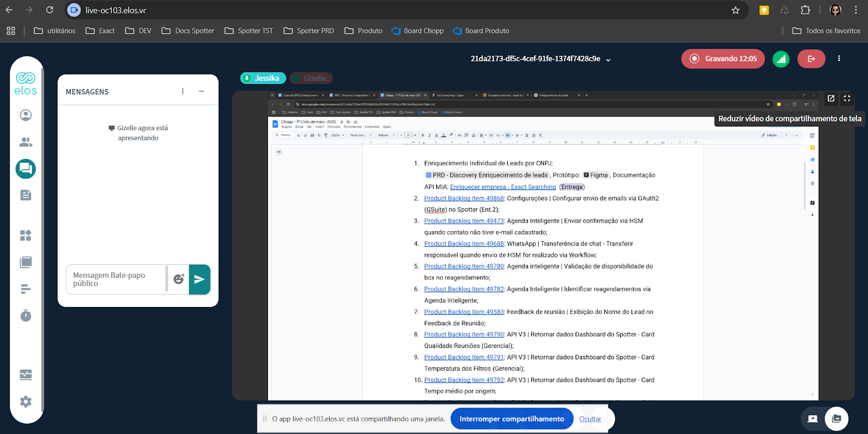Click Gizelle's user chip

coord(311,78)
